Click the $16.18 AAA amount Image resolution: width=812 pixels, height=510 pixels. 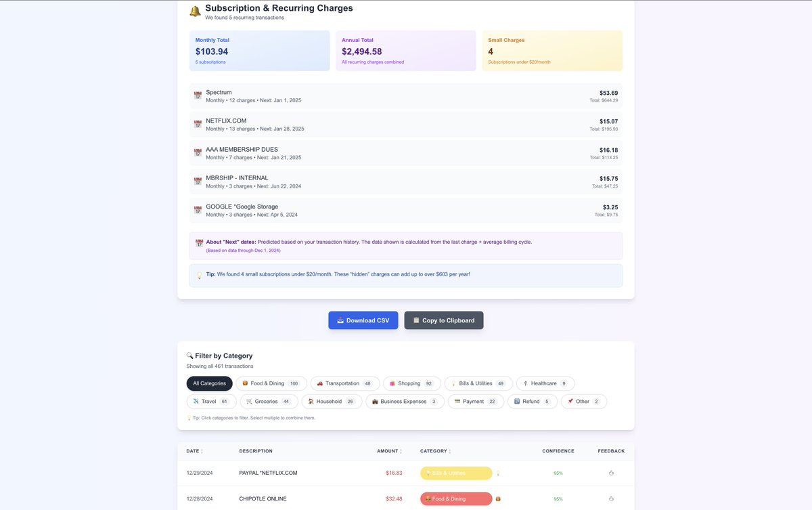click(x=608, y=150)
